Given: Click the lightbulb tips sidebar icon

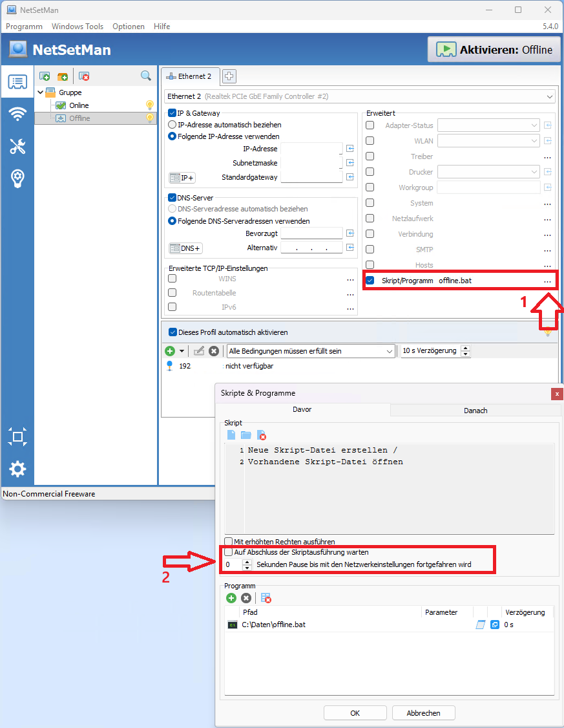Looking at the screenshot, I should (x=17, y=179).
